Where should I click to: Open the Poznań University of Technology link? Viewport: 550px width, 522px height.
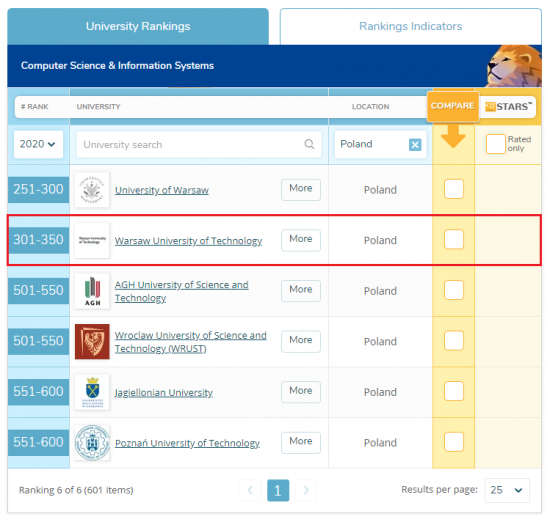coord(187,443)
